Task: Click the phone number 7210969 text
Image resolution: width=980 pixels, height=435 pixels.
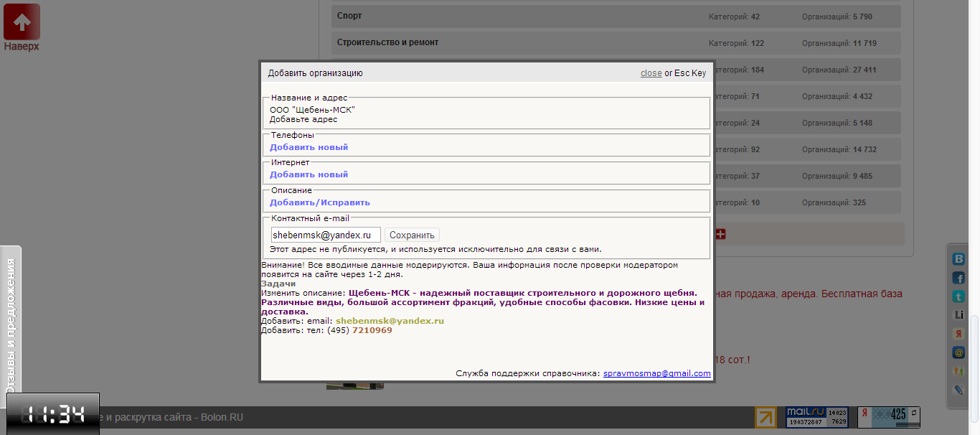Action: tap(372, 330)
